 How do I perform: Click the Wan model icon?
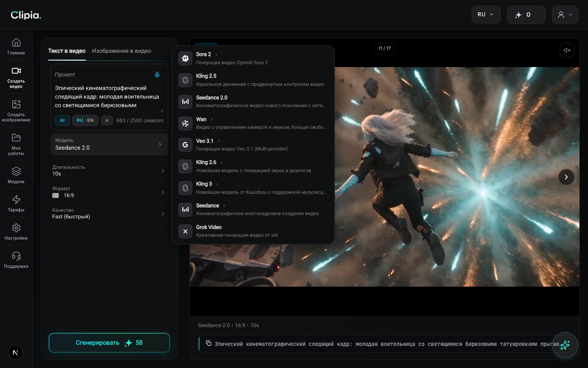point(185,123)
